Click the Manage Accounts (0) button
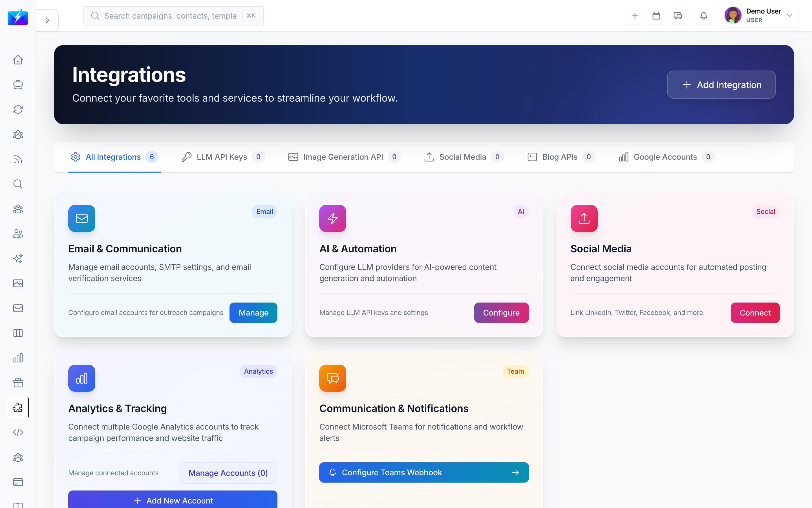Screen dimensions: 812x508 click(228, 473)
